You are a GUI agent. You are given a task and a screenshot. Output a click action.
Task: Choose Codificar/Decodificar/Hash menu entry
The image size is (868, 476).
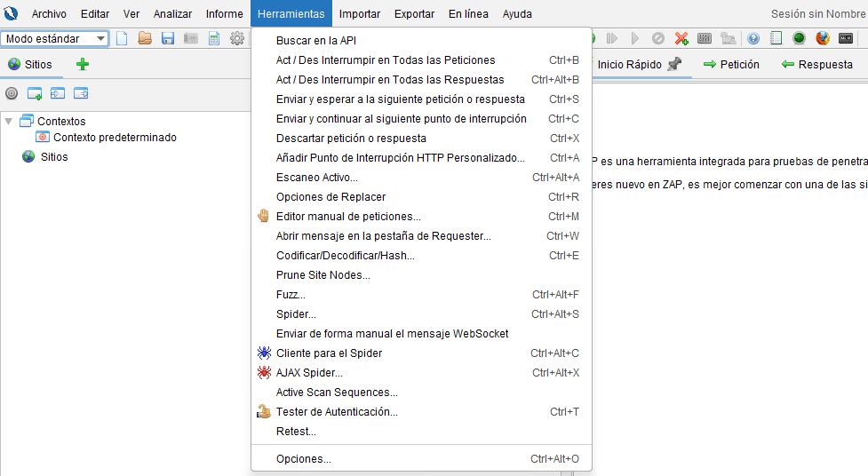[x=346, y=256]
